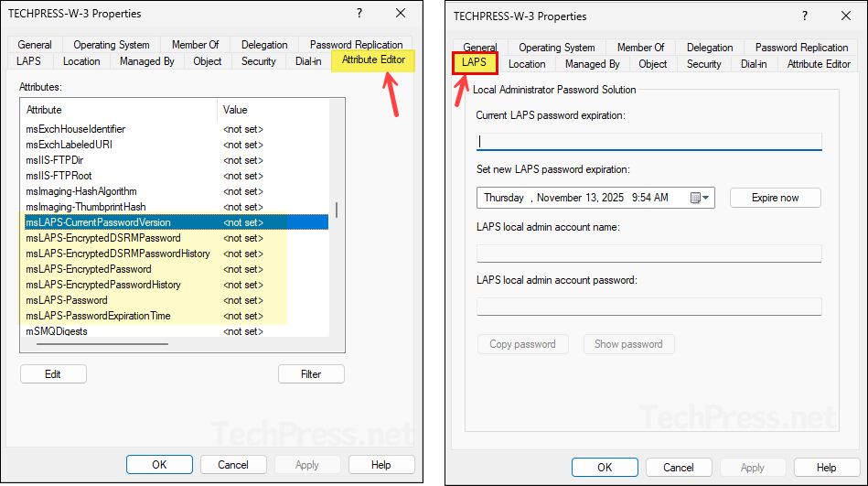Image resolution: width=868 pixels, height=486 pixels.
Task: Click Cancel in the right LAPS window
Action: [678, 467]
